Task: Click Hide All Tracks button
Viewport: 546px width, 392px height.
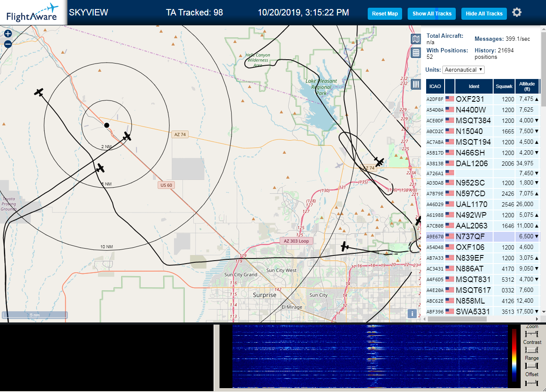Action: (484, 14)
